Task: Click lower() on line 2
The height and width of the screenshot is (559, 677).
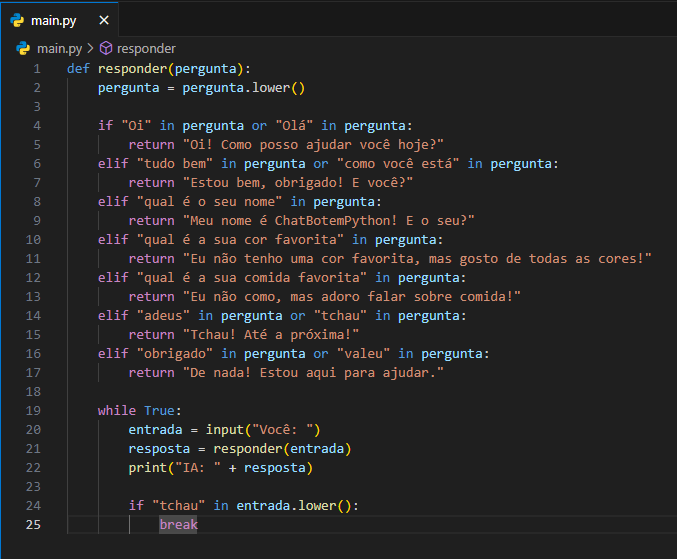Action: click(x=278, y=88)
